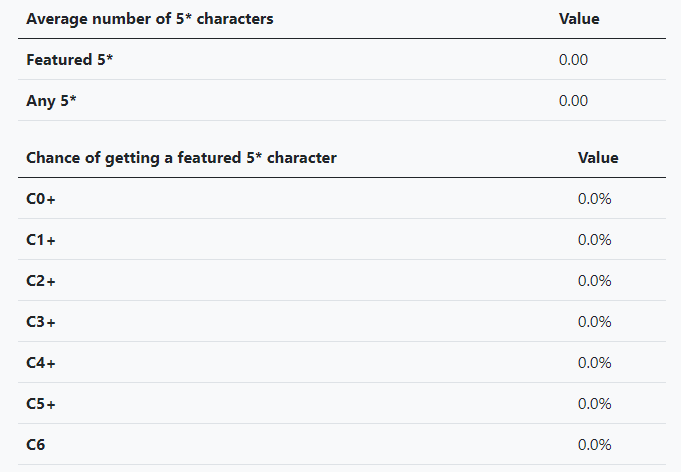The height and width of the screenshot is (472, 681).
Task: Click the 'Average number of 5* characters' header
Action: tap(150, 19)
